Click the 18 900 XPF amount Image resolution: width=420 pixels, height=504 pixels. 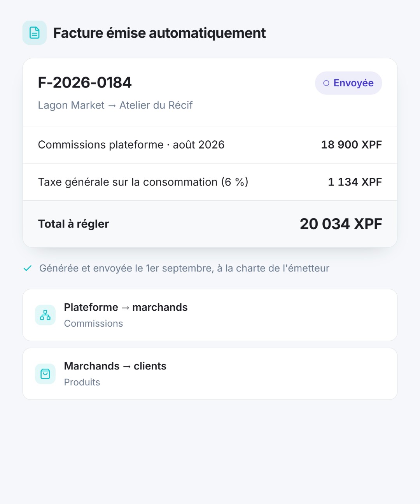(x=352, y=145)
